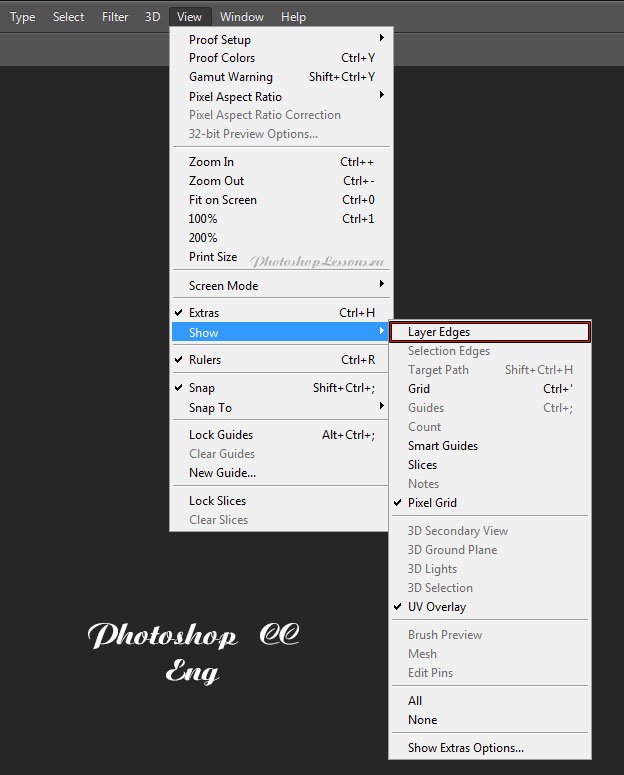Uncheck Pixel Grid
This screenshot has width=624, height=775.
pos(490,503)
